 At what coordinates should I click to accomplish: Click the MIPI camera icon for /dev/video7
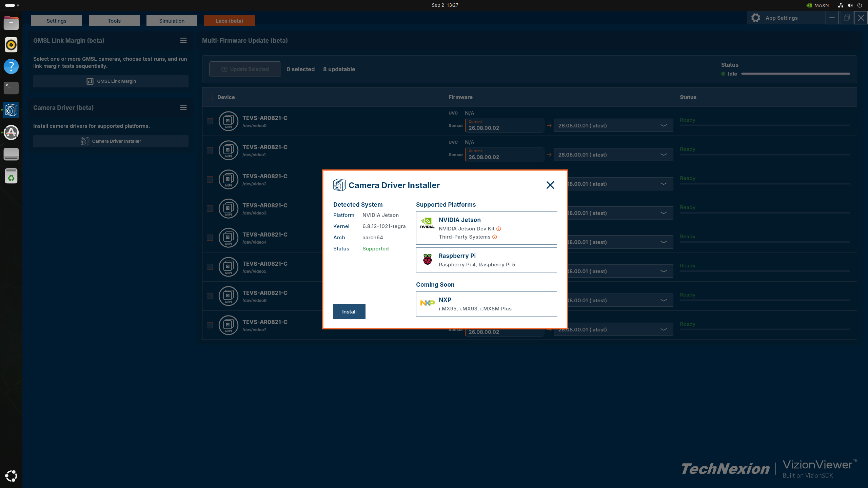tap(229, 325)
